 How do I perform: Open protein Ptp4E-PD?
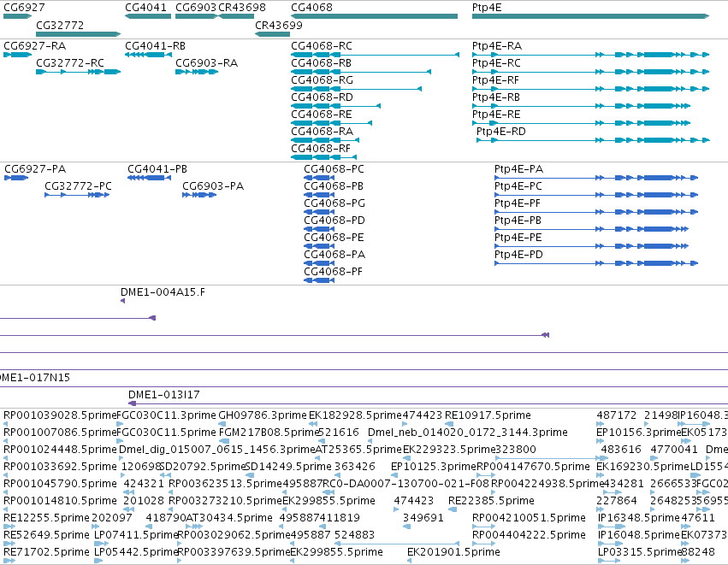596,264
